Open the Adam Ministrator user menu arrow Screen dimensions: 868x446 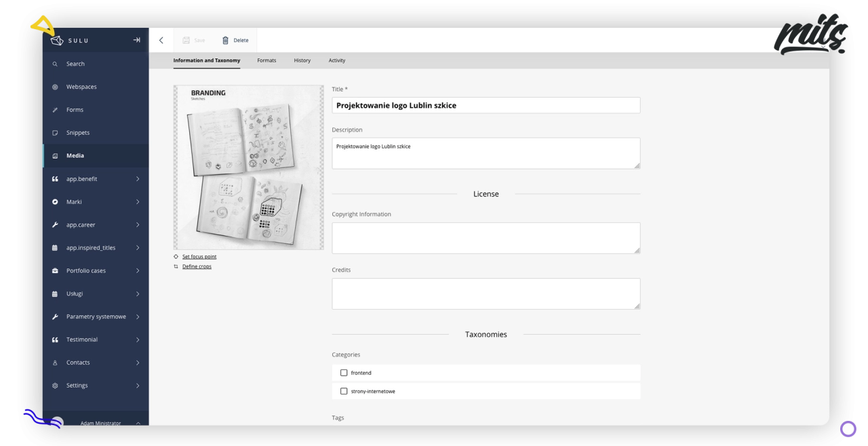point(138,423)
